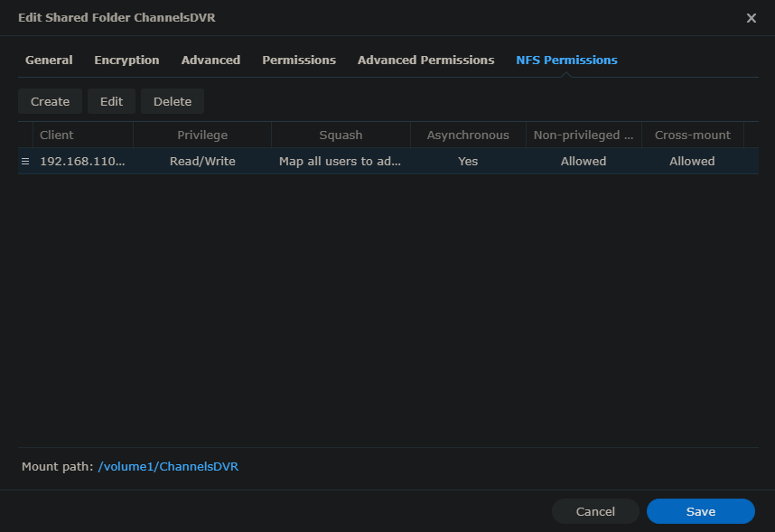This screenshot has height=532, width=775.
Task: Open the Advanced Permissions tab
Action: point(425,60)
